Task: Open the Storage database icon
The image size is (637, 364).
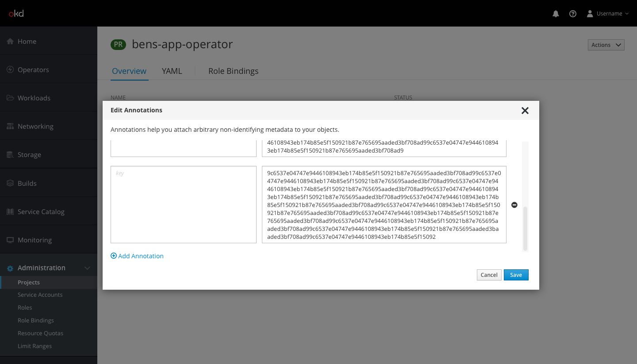Action: click(9, 154)
